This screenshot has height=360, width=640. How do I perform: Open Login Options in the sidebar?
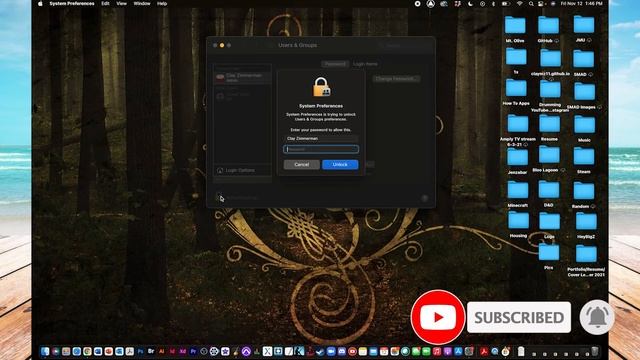pyautogui.click(x=242, y=170)
